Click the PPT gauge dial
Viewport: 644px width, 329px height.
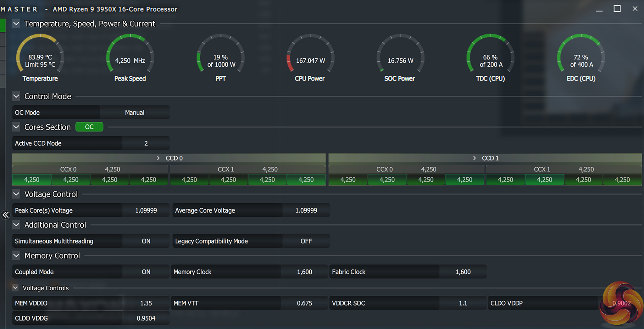[221, 57]
